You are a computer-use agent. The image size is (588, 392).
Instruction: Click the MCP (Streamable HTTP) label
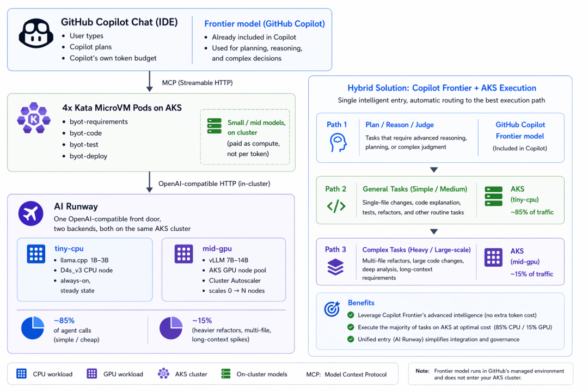[x=197, y=83]
